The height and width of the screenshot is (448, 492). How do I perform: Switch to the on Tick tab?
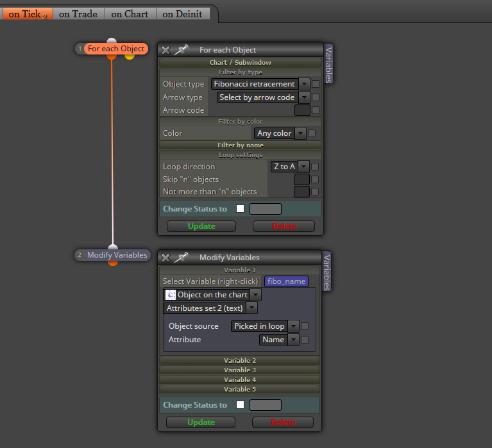pos(28,14)
